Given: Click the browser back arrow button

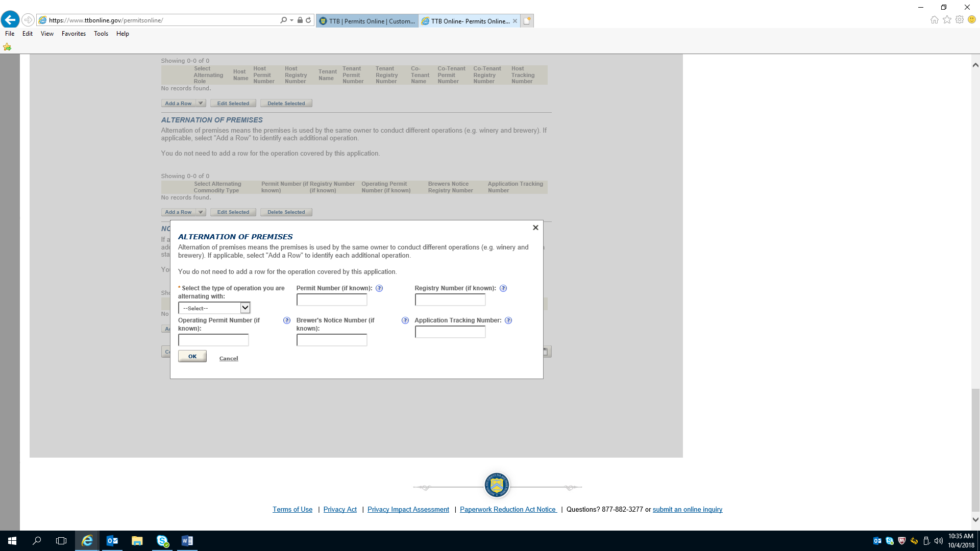Looking at the screenshot, I should click(x=10, y=20).
